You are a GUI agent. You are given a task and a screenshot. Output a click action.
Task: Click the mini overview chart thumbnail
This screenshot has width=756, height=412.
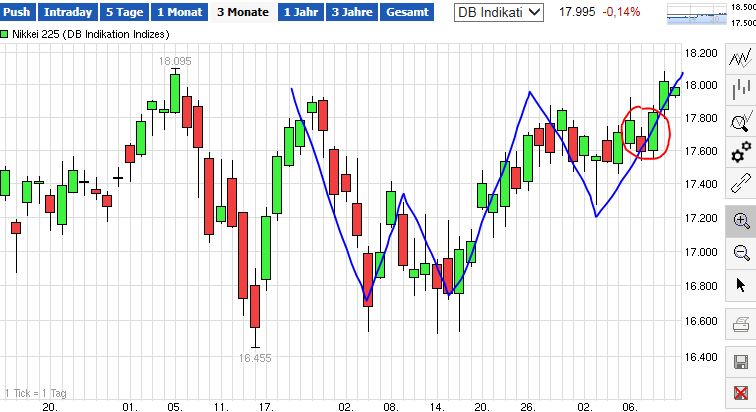click(x=697, y=14)
